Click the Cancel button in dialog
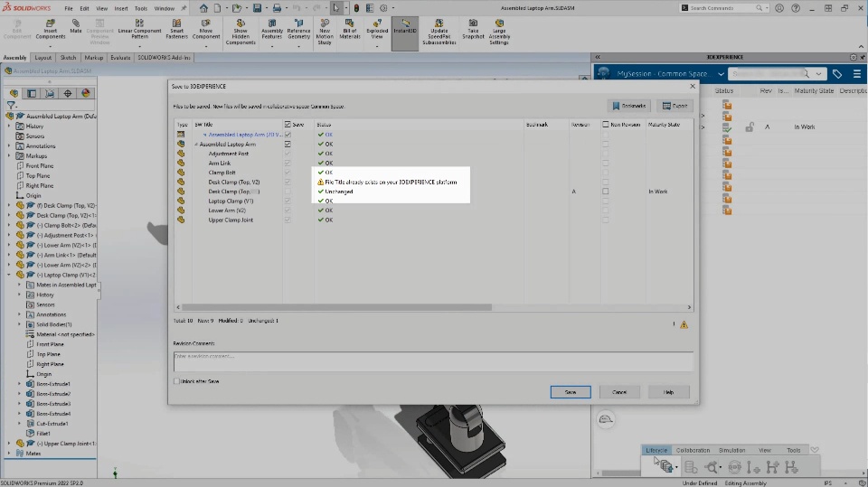 pos(619,392)
